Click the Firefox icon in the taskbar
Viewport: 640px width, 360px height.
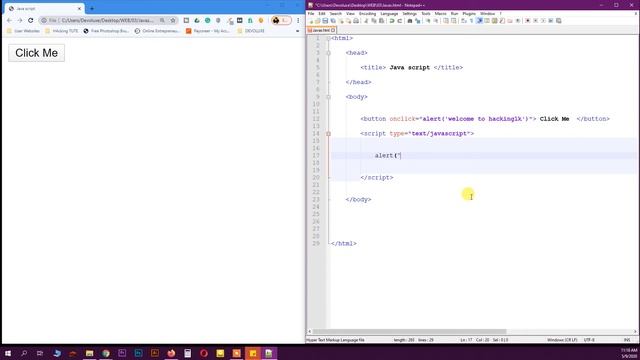tap(171, 353)
